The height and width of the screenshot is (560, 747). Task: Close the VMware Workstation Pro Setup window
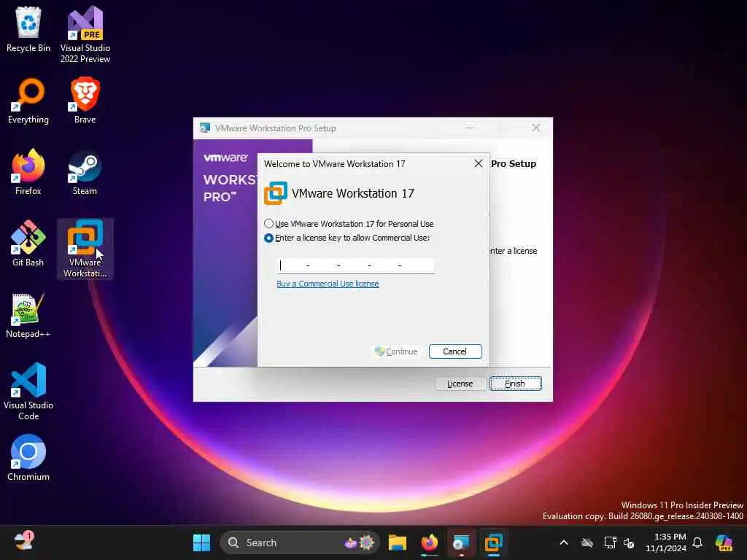[536, 128]
